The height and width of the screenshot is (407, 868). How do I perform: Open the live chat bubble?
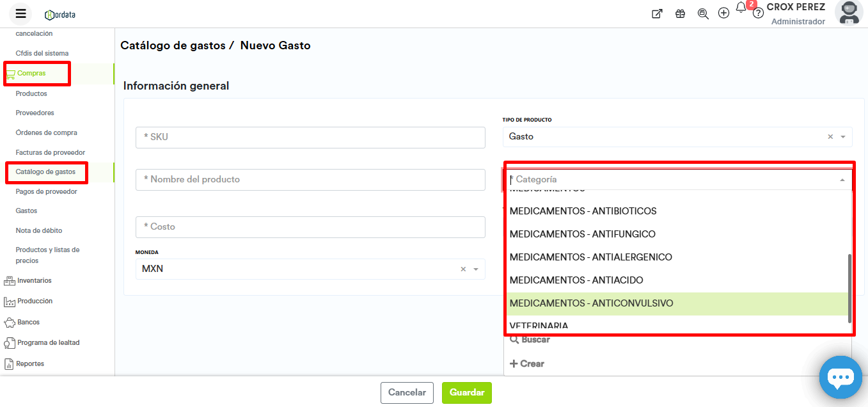(x=840, y=378)
